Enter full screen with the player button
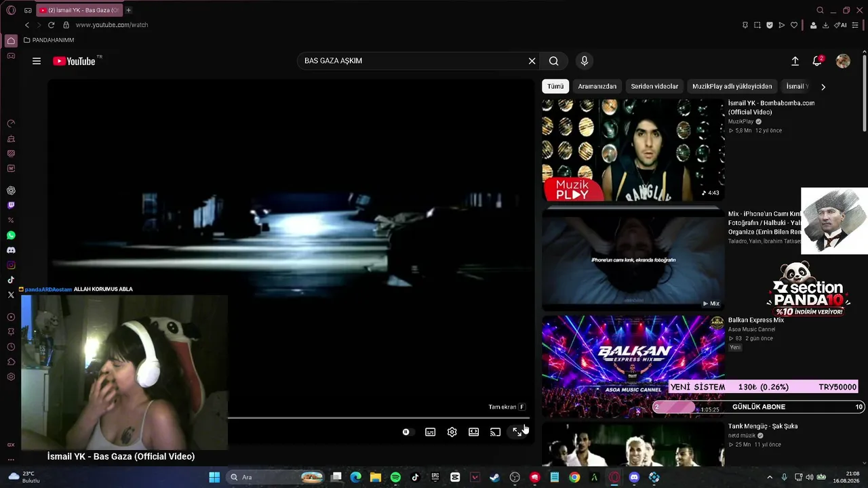The image size is (868, 488). point(517,432)
